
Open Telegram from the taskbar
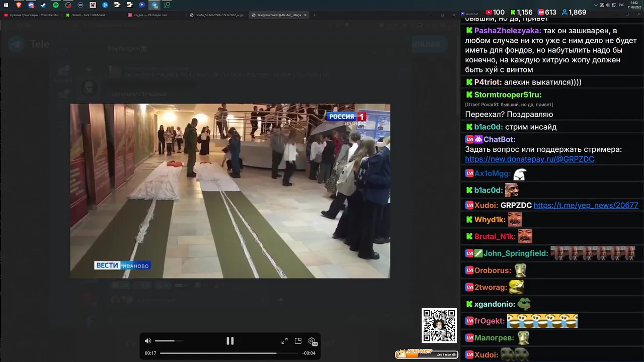154,5
